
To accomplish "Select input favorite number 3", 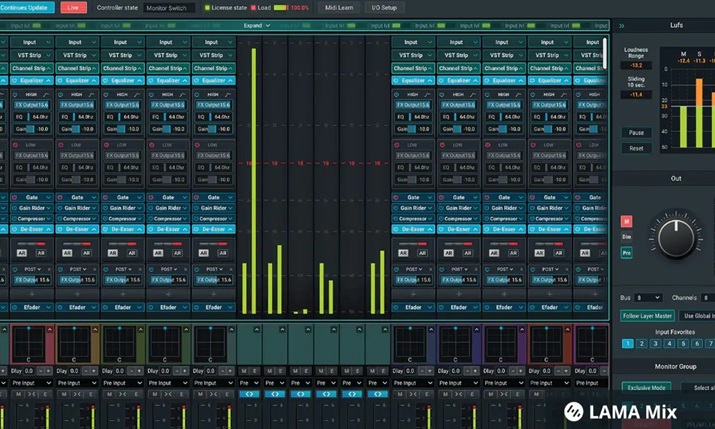I will (656, 343).
